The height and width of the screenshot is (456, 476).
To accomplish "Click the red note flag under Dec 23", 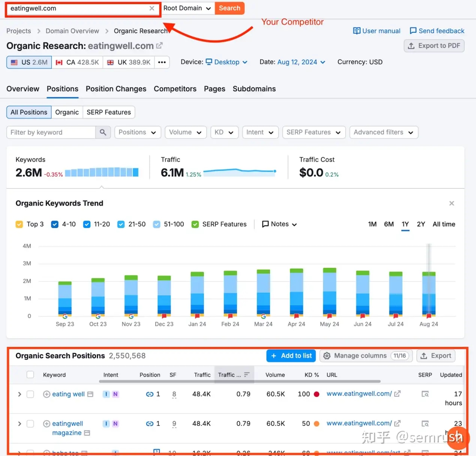I will click(164, 316).
